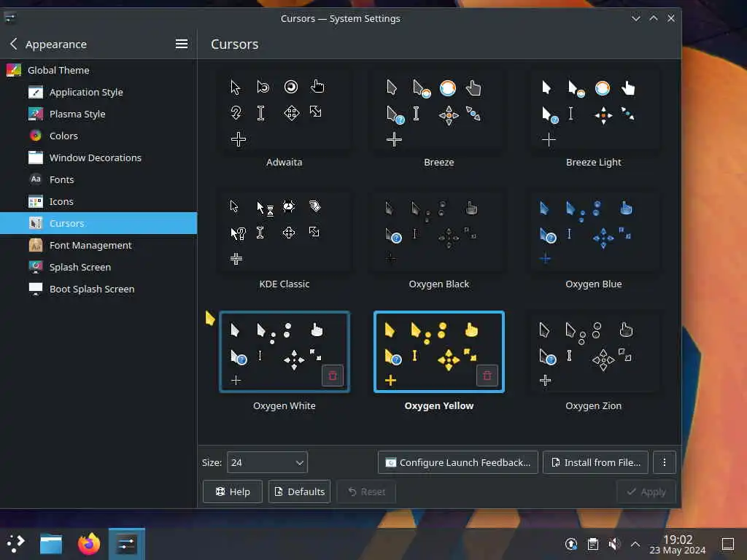Select the Cursors sidebar item
The image size is (747, 560).
pos(98,223)
